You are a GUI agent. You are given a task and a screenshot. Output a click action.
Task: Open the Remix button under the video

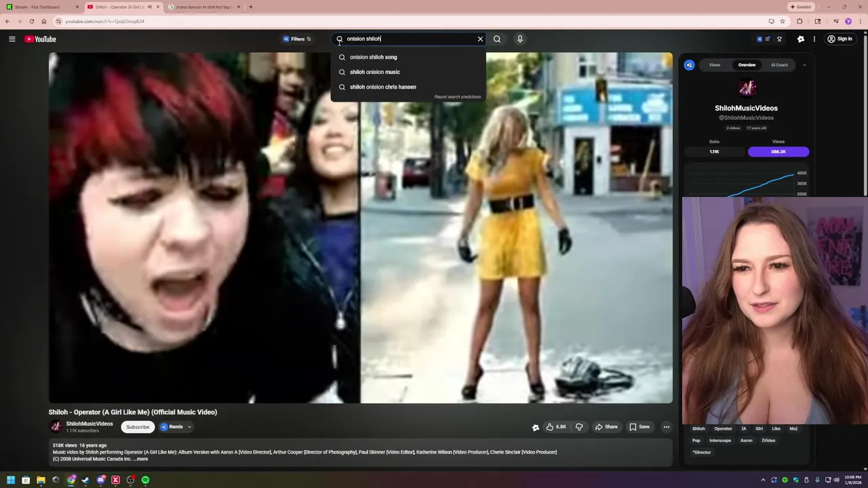[172, 427]
